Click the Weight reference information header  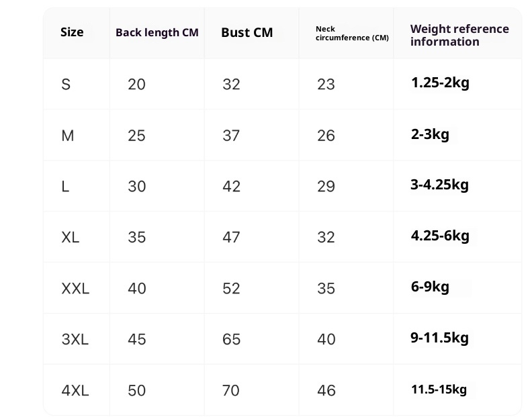[x=459, y=35]
